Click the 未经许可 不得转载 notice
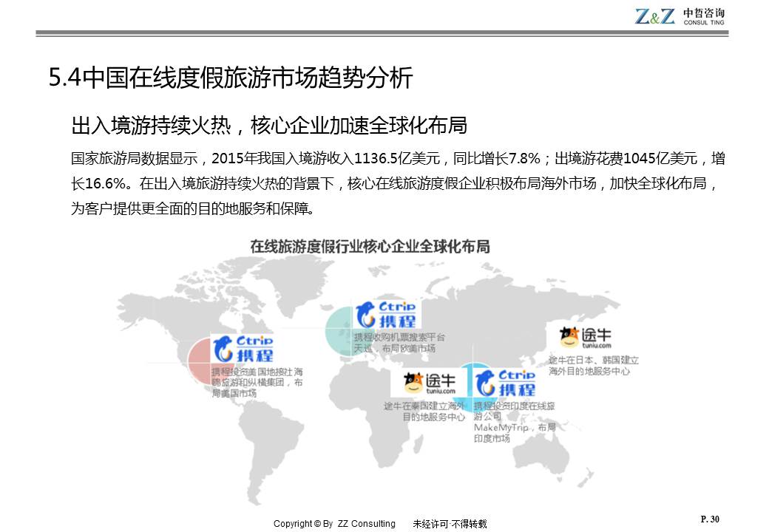769x532 pixels. point(450,524)
